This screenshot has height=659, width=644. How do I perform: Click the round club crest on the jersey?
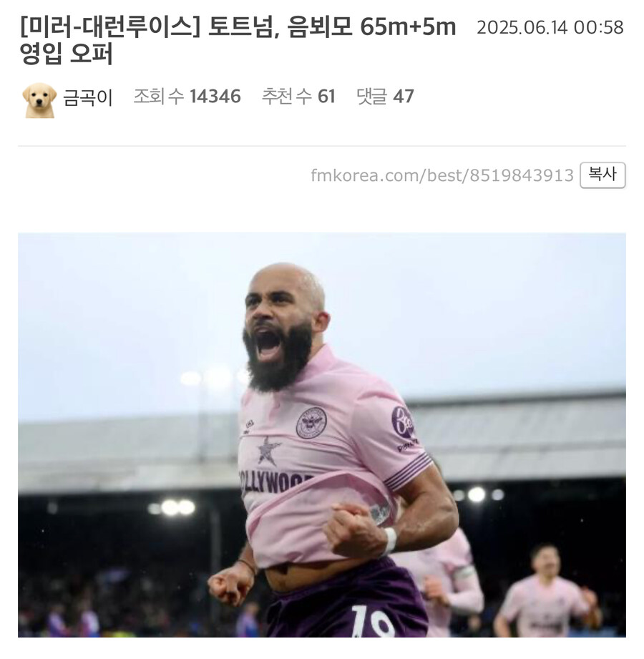pyautogui.click(x=311, y=422)
